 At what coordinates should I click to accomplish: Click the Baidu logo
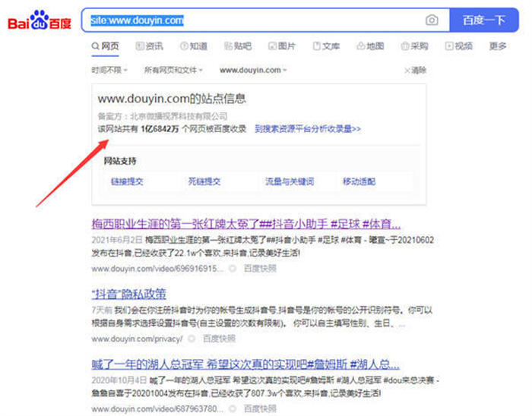[x=40, y=21]
